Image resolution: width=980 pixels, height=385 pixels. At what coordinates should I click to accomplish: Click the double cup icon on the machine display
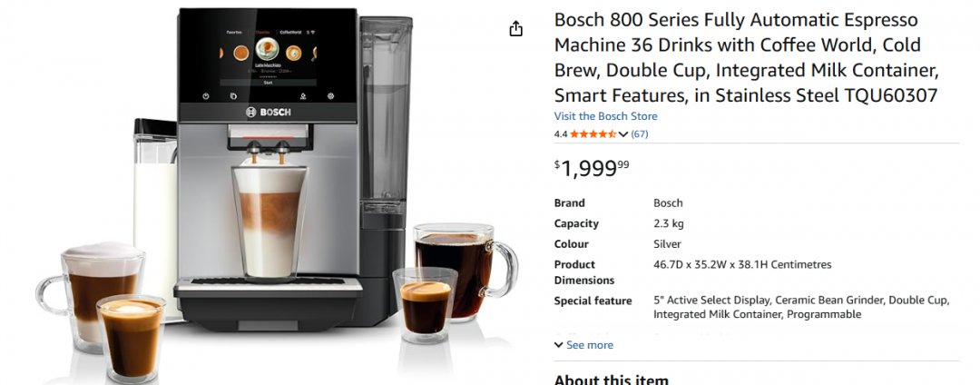point(233,96)
